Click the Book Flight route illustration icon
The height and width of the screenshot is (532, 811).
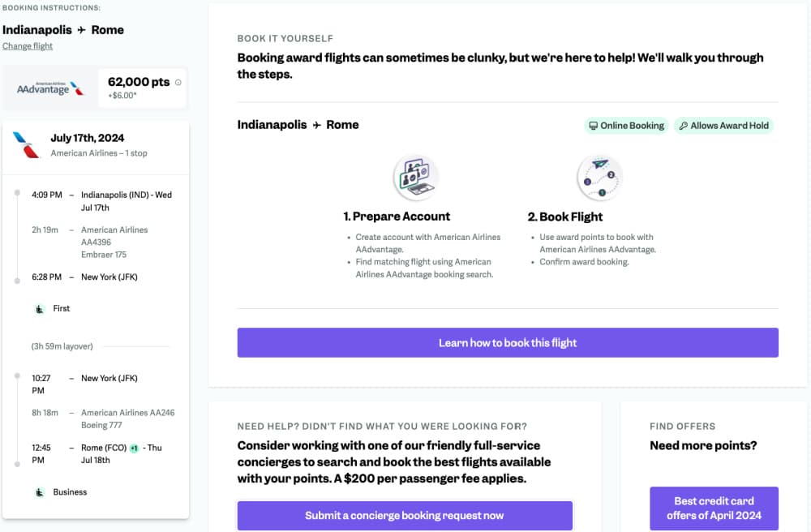pyautogui.click(x=599, y=177)
